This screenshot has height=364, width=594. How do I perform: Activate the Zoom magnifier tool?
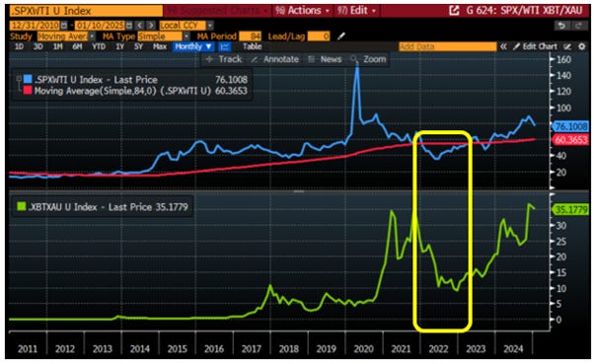pos(368,59)
